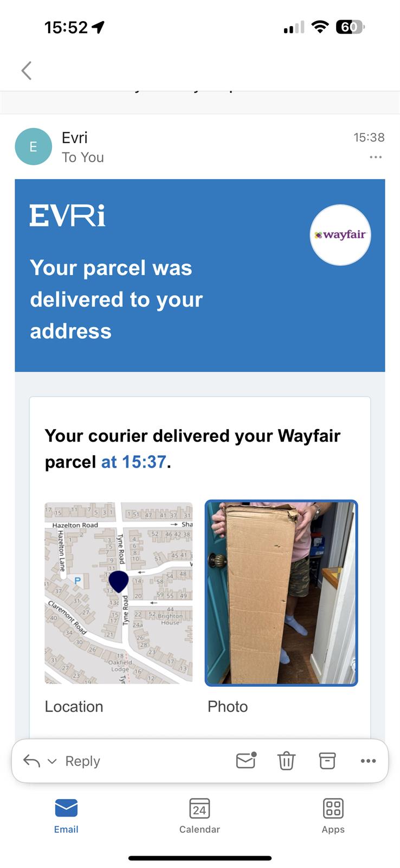Screen dimensions: 400x868
Task: Open the three-dot menu beside 15:38
Action: tap(376, 157)
